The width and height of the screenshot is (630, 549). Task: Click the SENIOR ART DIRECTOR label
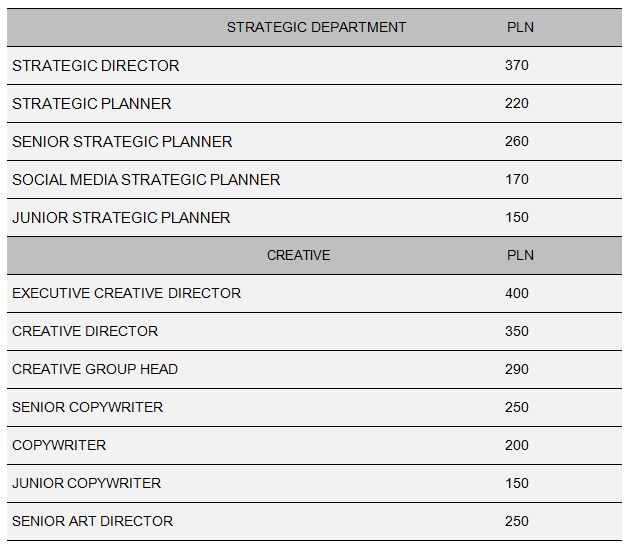click(92, 522)
